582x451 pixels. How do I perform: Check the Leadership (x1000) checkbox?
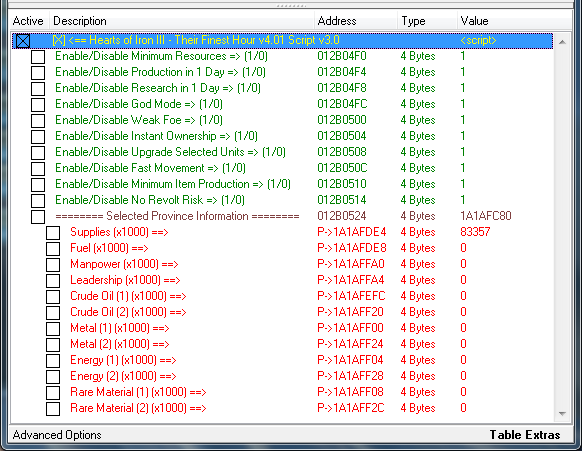click(x=53, y=281)
